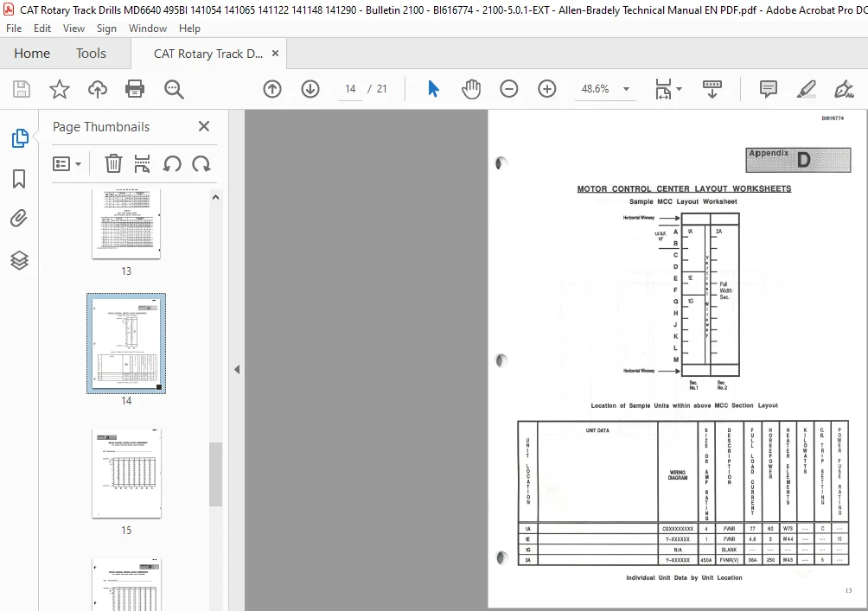The image size is (868, 611).
Task: Delete selected page thumbnail
Action: click(x=113, y=164)
